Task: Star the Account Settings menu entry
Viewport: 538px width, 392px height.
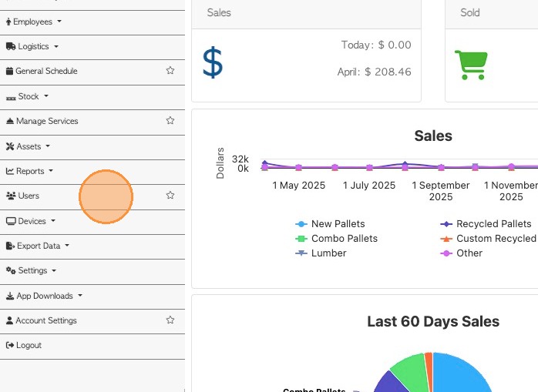Action: point(170,320)
